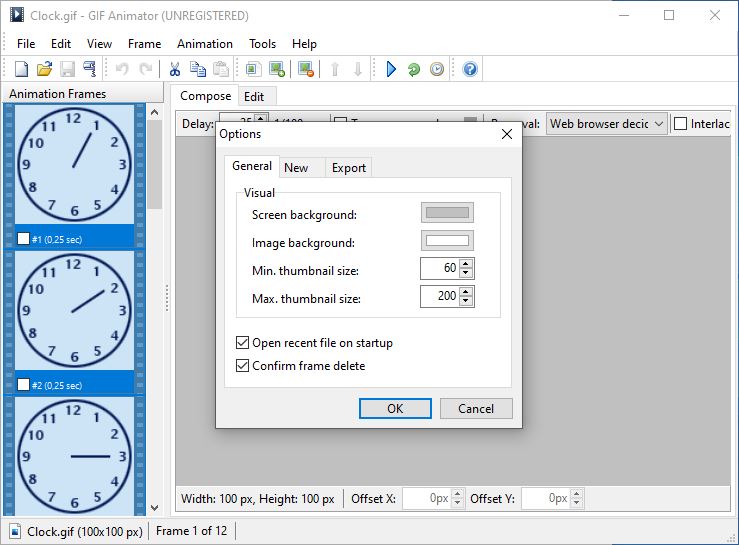Cut with the scissors icon
739x545 pixels.
(x=175, y=69)
